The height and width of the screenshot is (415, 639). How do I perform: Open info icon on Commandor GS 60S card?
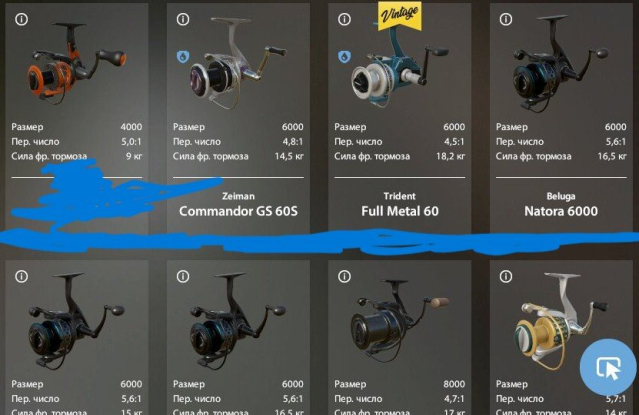pos(183,19)
